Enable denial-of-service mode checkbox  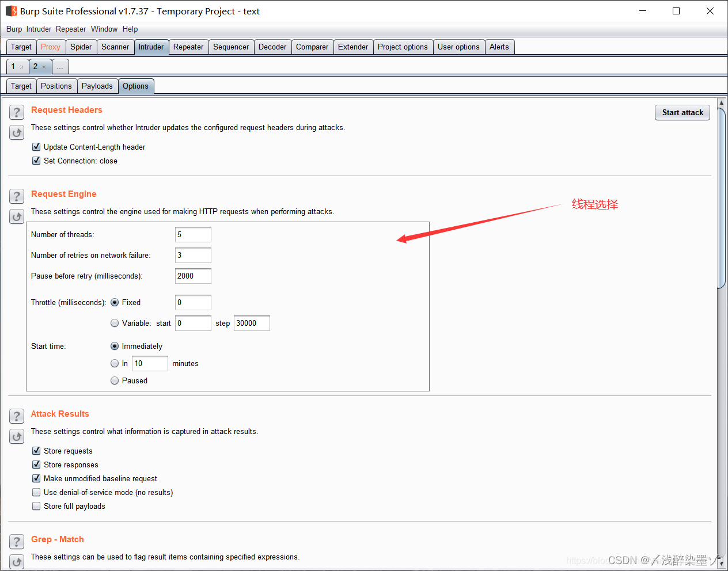coord(36,492)
